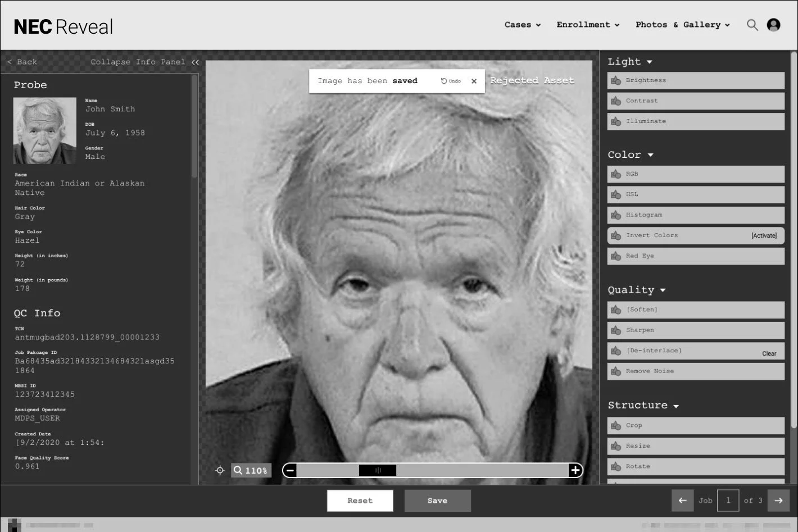798x532 pixels.
Task: Select the Sharpen tool
Action: point(696,330)
